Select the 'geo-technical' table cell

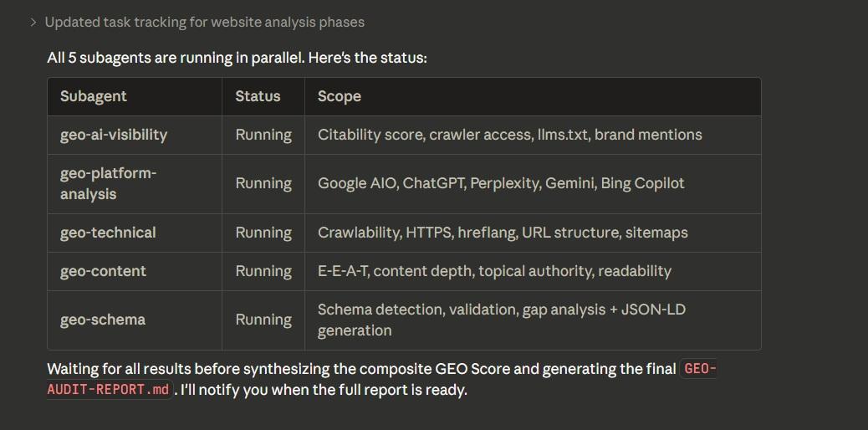(135, 233)
